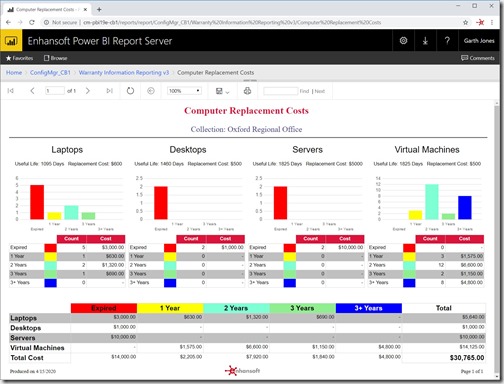Open the ConfigMgr_CB1 breadcrumb link
This screenshot has width=504, height=384.
50,72
